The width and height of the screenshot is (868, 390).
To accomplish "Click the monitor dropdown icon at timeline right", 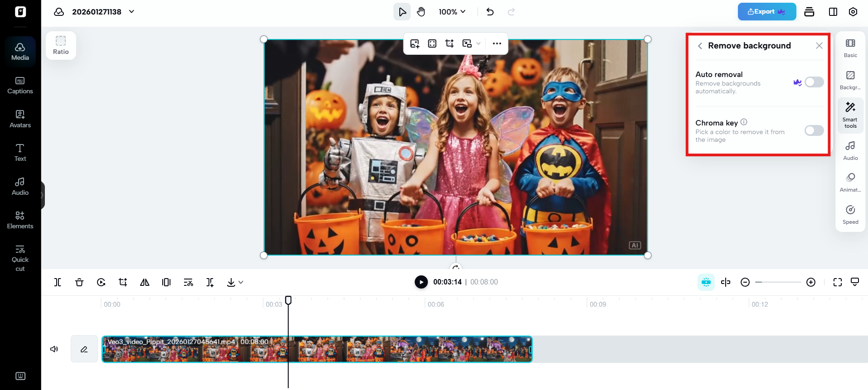I will pos(855,282).
